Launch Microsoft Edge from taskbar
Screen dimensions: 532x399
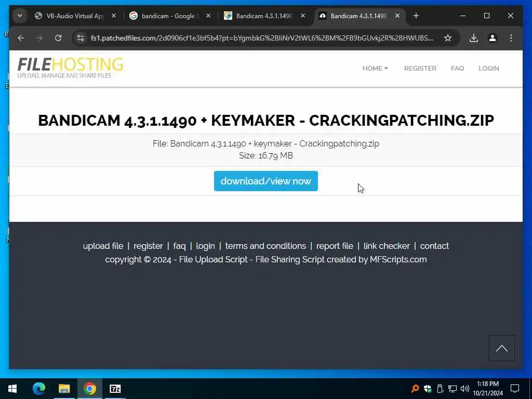coord(38,389)
